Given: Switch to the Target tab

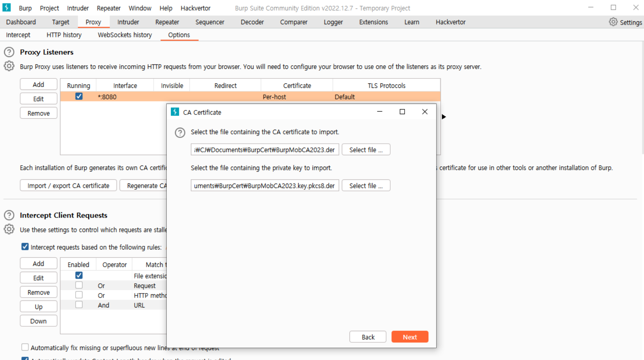Looking at the screenshot, I should [61, 22].
